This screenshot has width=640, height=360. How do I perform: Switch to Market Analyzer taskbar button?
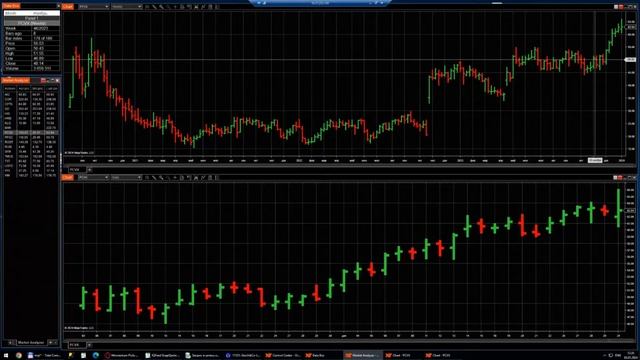click(x=363, y=356)
